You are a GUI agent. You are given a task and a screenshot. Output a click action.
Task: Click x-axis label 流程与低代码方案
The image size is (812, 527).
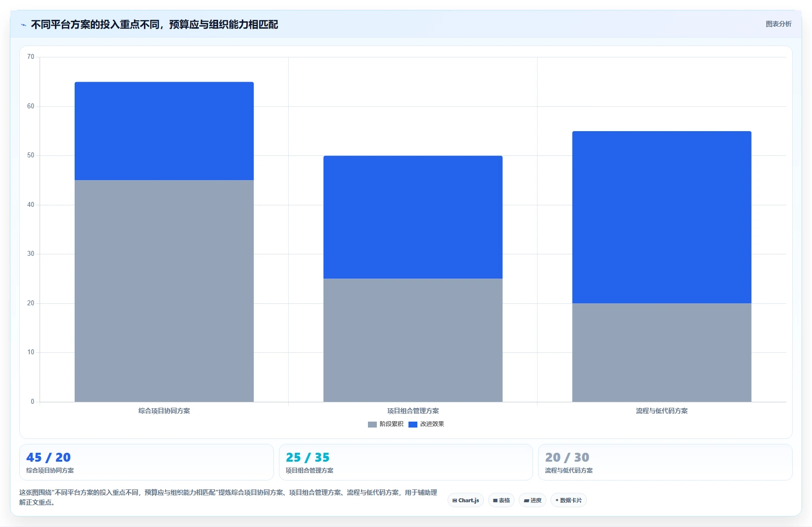click(662, 411)
